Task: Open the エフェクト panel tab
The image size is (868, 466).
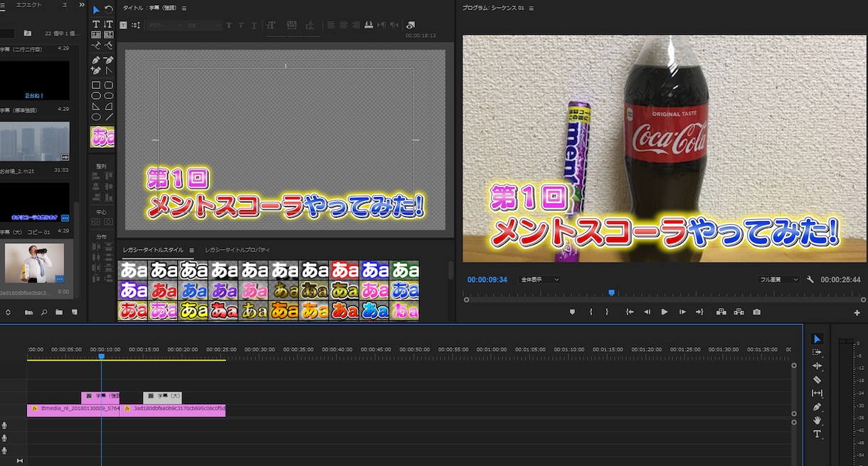Action: (x=29, y=5)
